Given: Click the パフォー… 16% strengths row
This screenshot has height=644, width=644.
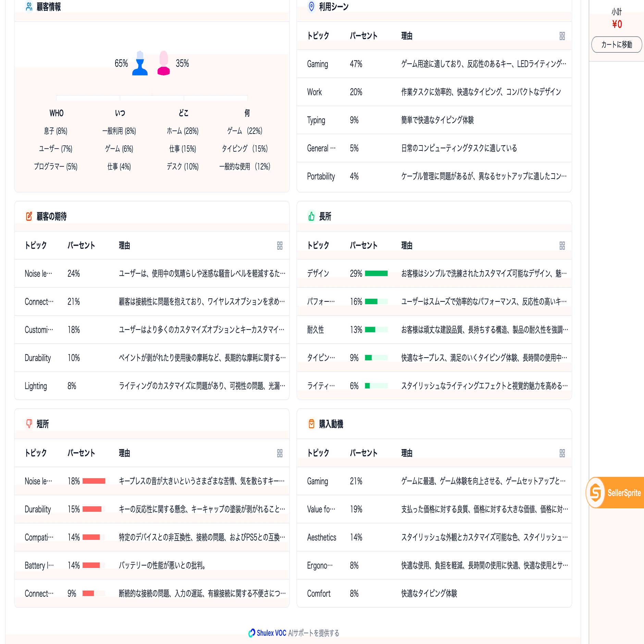Looking at the screenshot, I should point(434,302).
